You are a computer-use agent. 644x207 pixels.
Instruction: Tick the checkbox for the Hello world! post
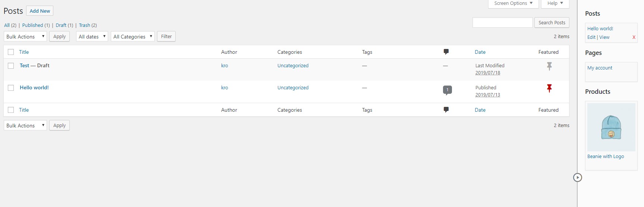(x=11, y=88)
